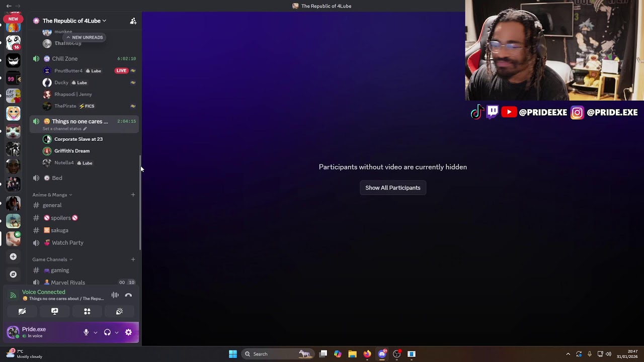The width and height of the screenshot is (644, 362).
Task: Switch to Discord taskbar icon
Action: tap(382, 354)
